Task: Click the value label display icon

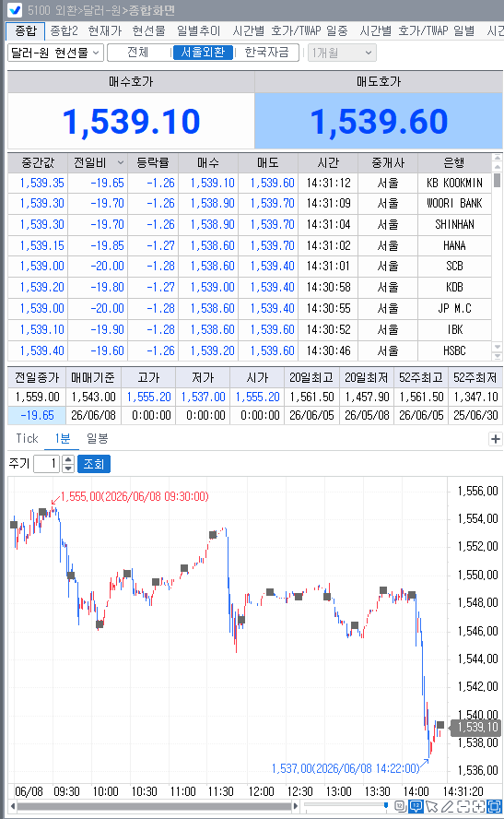Action: tap(401, 807)
